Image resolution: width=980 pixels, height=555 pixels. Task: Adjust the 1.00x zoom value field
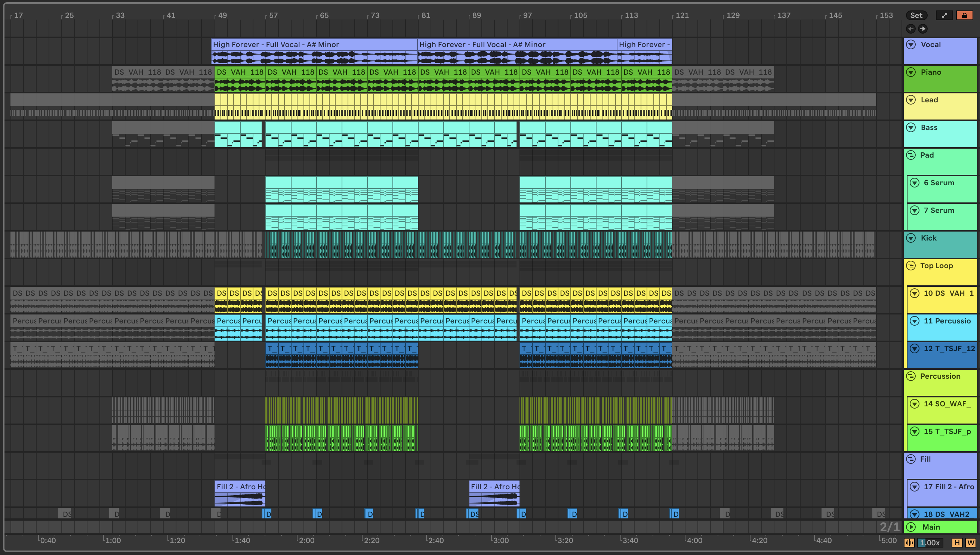pyautogui.click(x=930, y=542)
